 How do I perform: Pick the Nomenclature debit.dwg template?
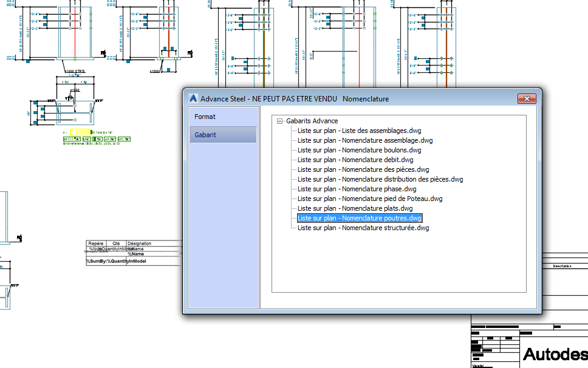pyautogui.click(x=355, y=160)
